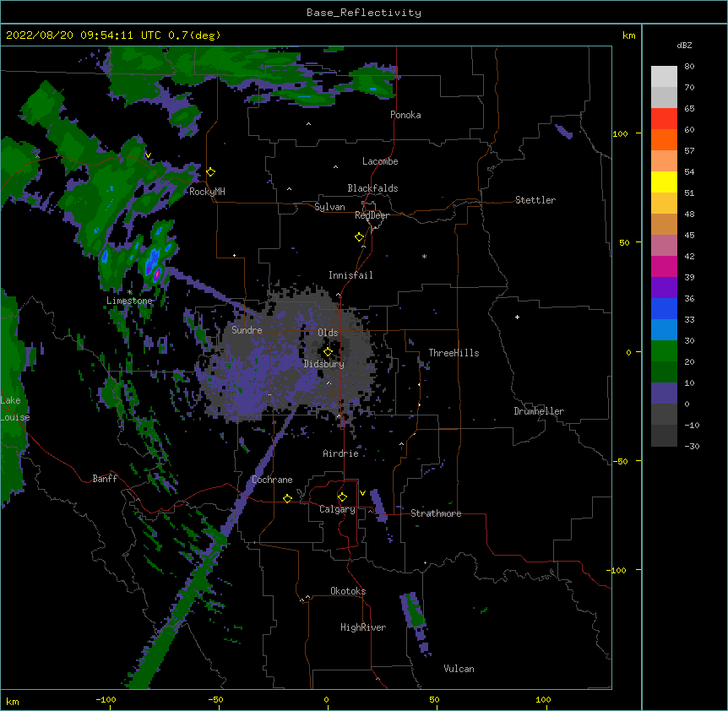Click the white plus marker north of Drumheller

tap(517, 317)
